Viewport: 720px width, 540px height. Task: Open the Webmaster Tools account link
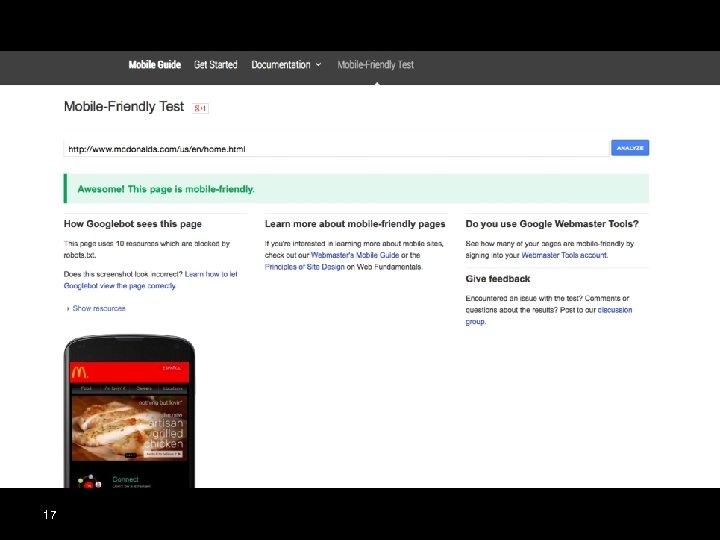pos(564,255)
